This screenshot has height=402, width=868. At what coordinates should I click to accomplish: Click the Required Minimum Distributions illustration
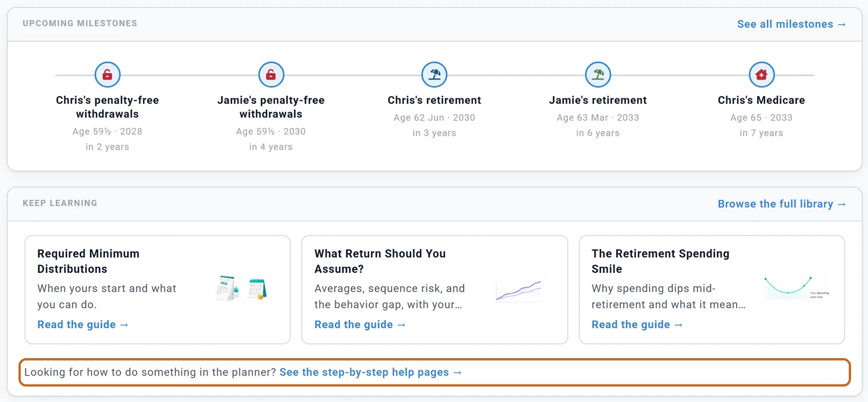[x=241, y=289]
